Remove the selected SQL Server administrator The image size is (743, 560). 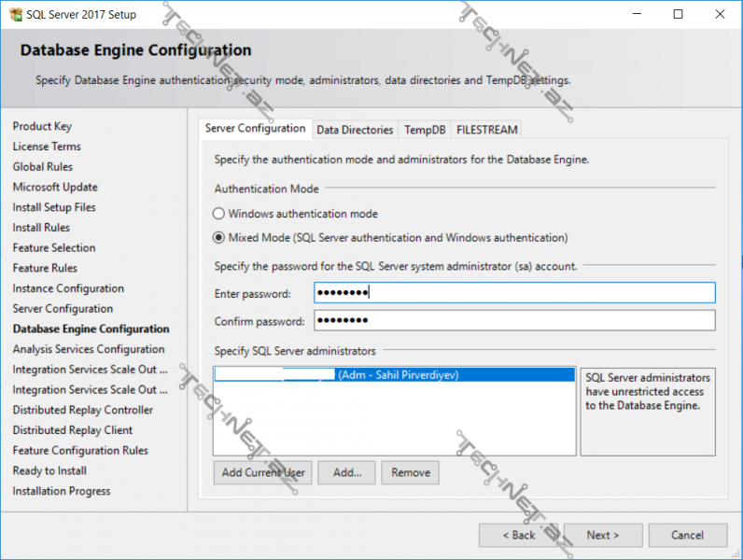[410, 472]
